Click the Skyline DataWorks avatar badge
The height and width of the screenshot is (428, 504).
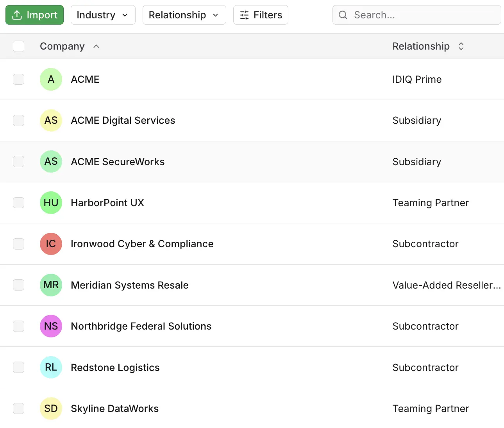click(51, 408)
